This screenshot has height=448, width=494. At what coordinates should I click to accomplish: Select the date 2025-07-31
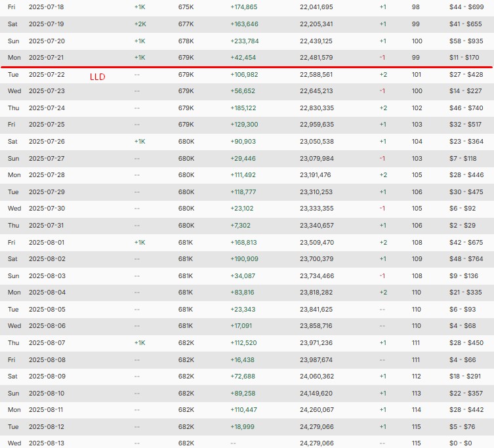pyautogui.click(x=46, y=225)
